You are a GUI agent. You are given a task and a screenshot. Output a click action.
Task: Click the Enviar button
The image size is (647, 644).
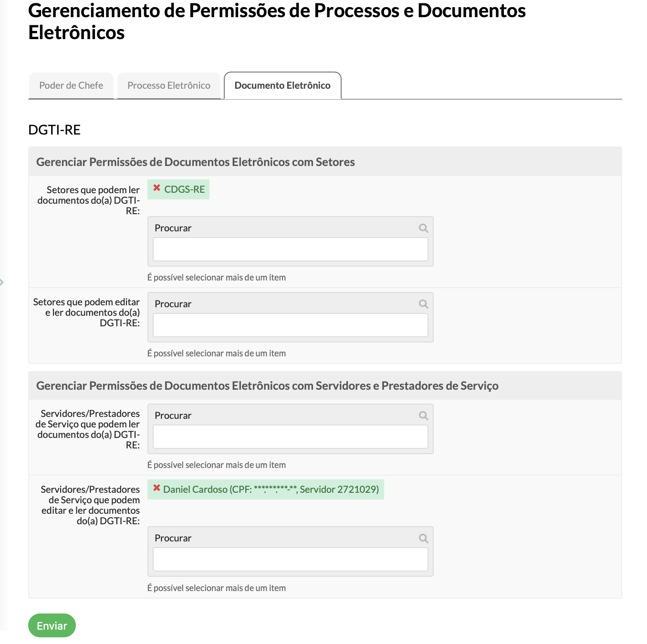click(52, 625)
